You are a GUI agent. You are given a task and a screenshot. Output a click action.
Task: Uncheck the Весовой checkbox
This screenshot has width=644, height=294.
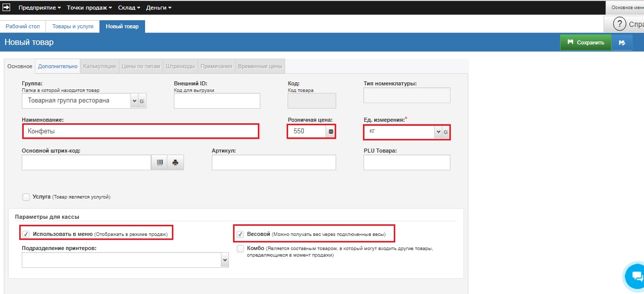[241, 234]
